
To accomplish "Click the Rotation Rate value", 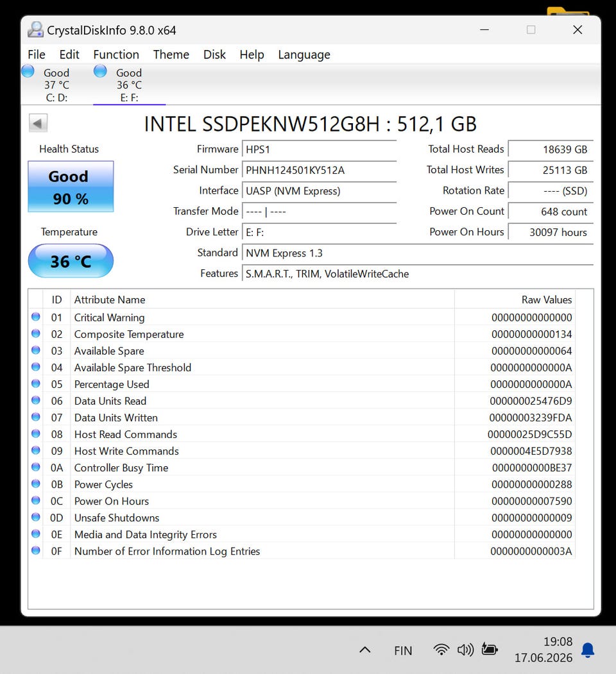I will click(x=551, y=191).
